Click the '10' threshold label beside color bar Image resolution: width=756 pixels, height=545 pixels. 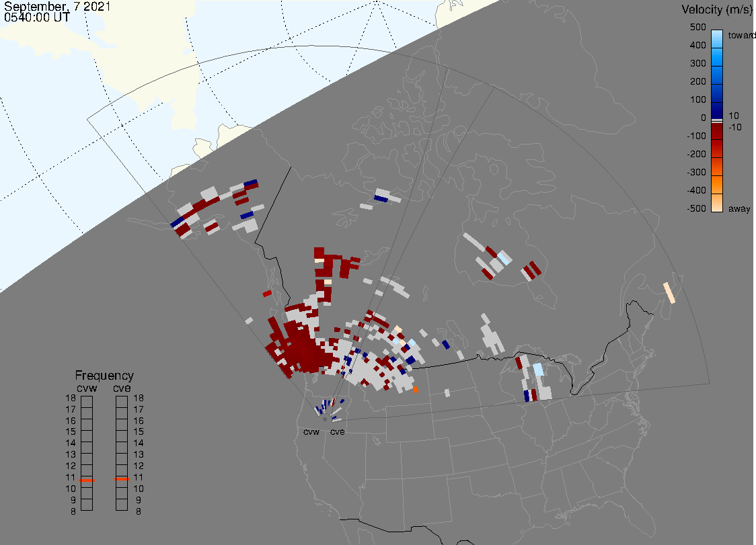(733, 116)
